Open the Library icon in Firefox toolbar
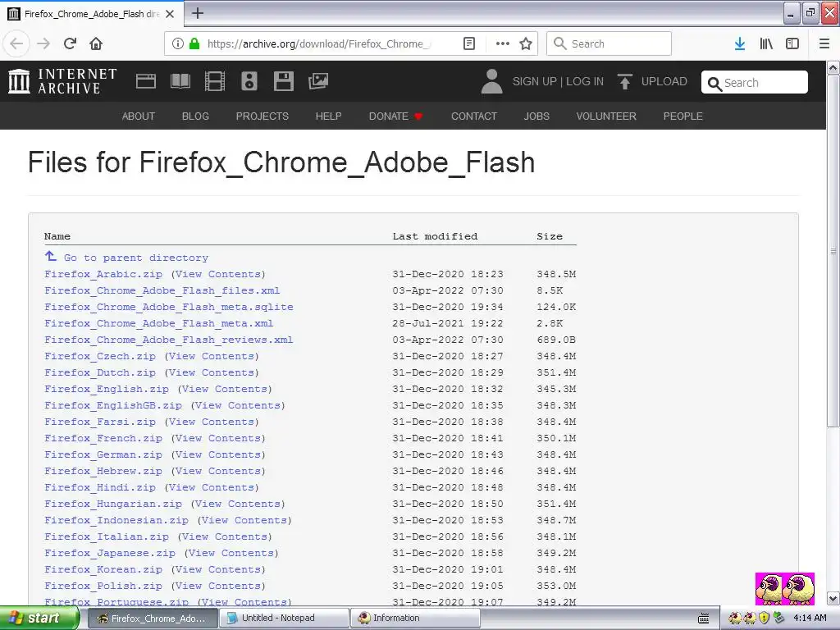Screen dimensions: 840x630 pos(766,43)
